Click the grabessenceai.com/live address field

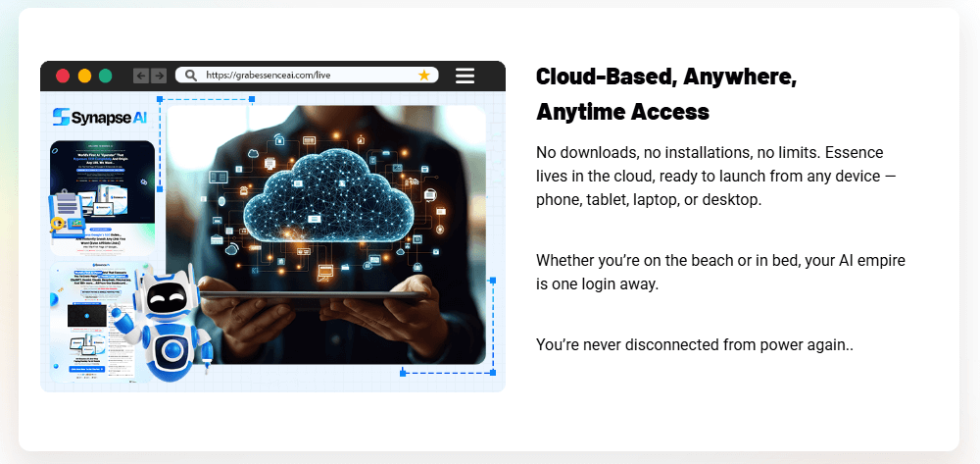pyautogui.click(x=304, y=76)
